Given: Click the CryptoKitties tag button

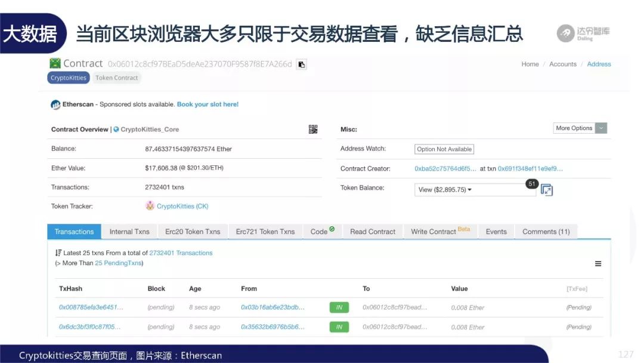Looking at the screenshot, I should click(x=69, y=78).
